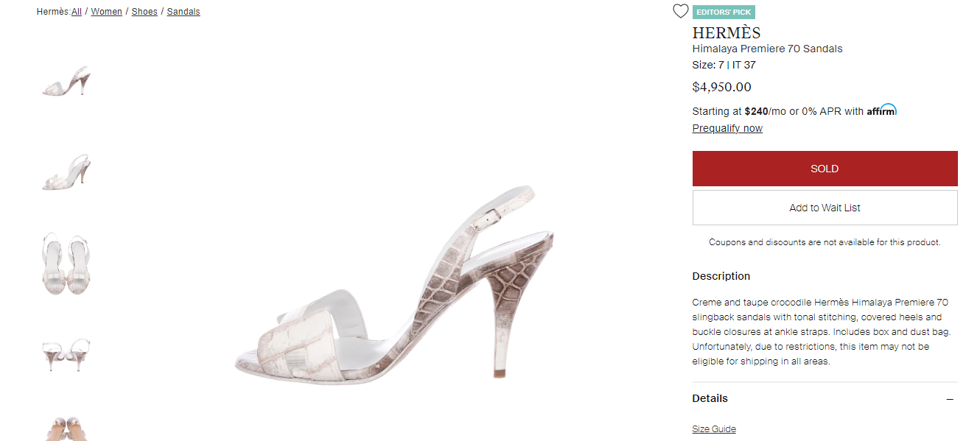980x441 pixels.
Task: Select the partially visible fifth thumbnail
Action: 66,428
